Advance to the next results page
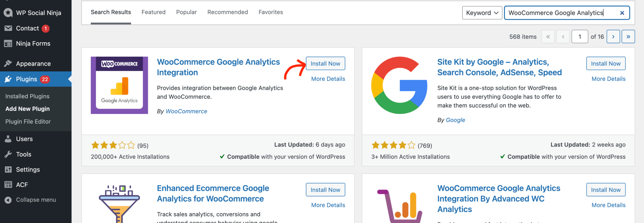 (x=613, y=36)
